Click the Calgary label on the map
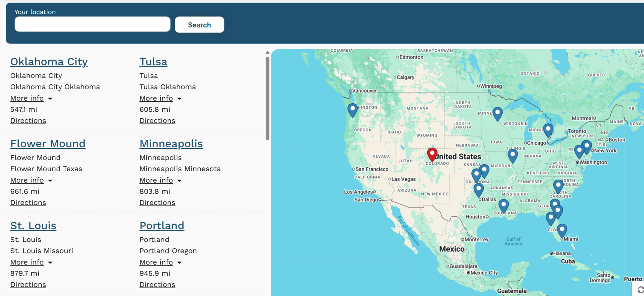 point(406,77)
